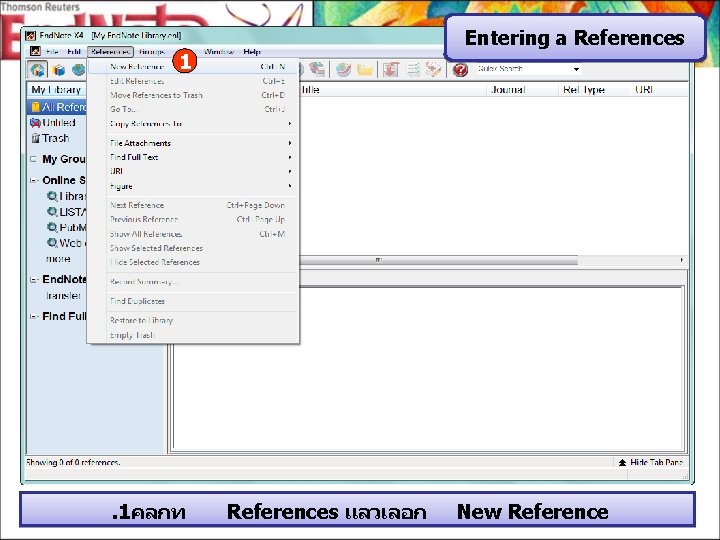Click the horizontal scrollbar thumb

tap(439, 260)
